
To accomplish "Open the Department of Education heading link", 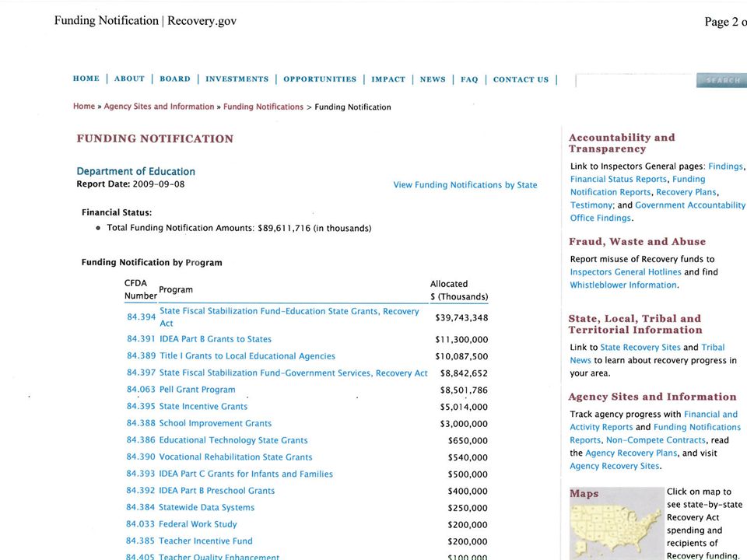I will pyautogui.click(x=135, y=171).
